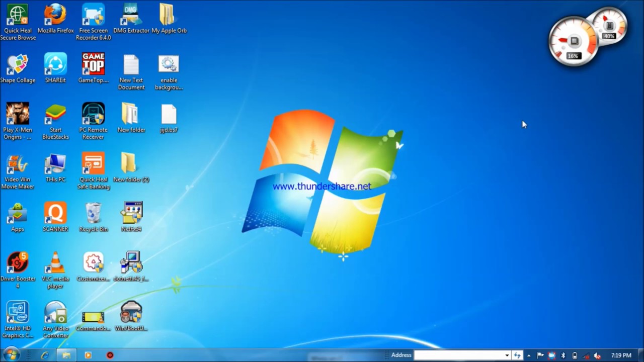Select the Quick Heal Safe Banking shortcut
644x362 pixels.
93,171
